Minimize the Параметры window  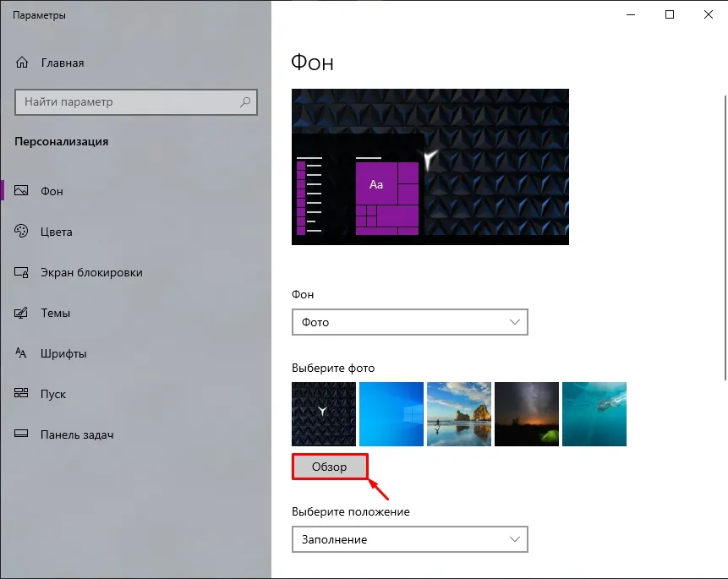point(631,14)
